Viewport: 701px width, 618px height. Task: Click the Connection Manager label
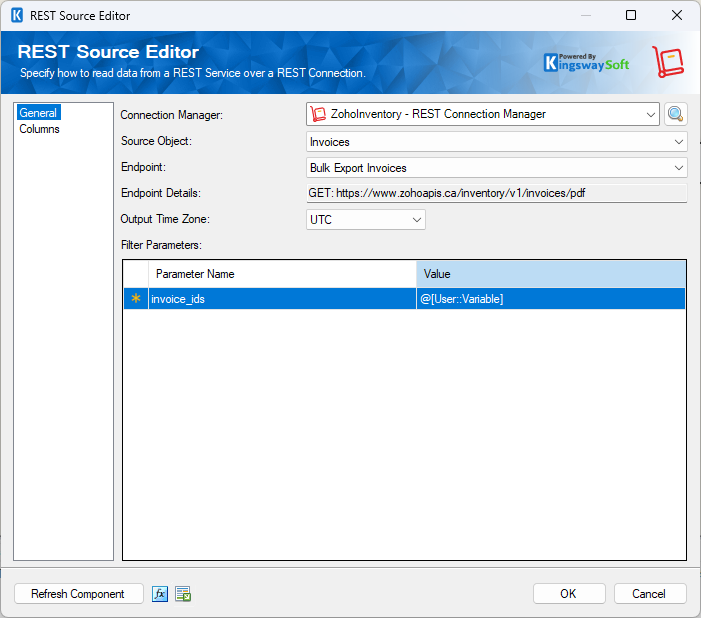point(172,115)
